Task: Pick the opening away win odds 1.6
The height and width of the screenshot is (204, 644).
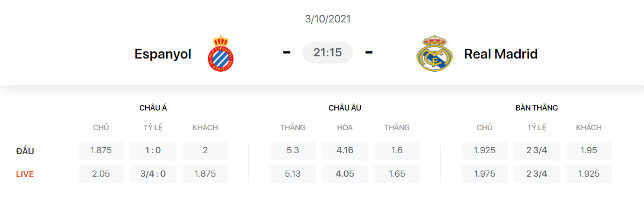Action: tap(397, 150)
